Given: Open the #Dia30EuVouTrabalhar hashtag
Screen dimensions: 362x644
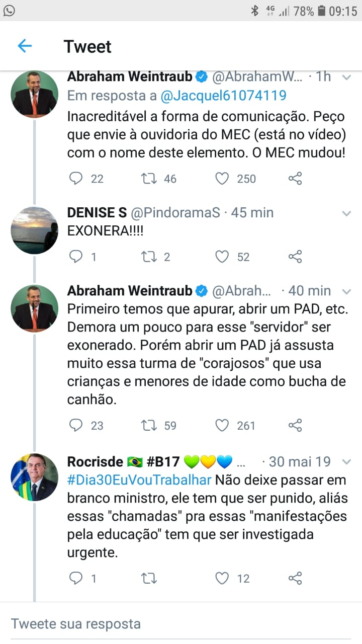Looking at the screenshot, I should click(x=139, y=480).
